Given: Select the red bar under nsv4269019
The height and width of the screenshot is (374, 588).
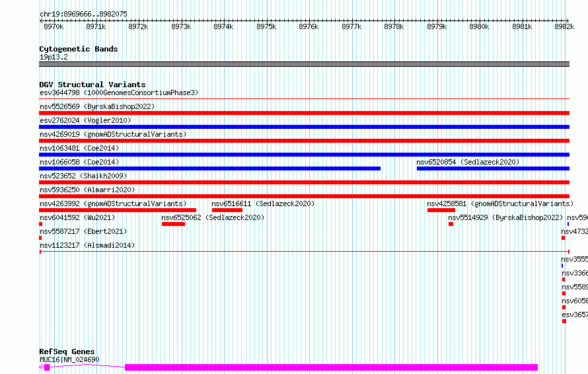Looking at the screenshot, I should (304, 141).
